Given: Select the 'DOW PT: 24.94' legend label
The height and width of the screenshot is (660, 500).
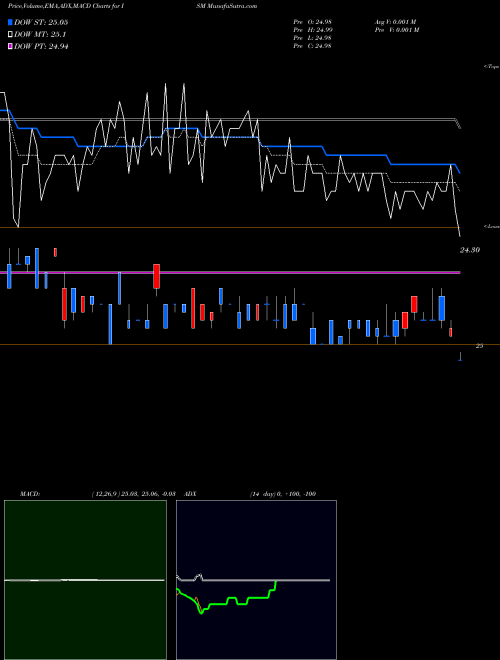Looking at the screenshot, I should (41, 47).
